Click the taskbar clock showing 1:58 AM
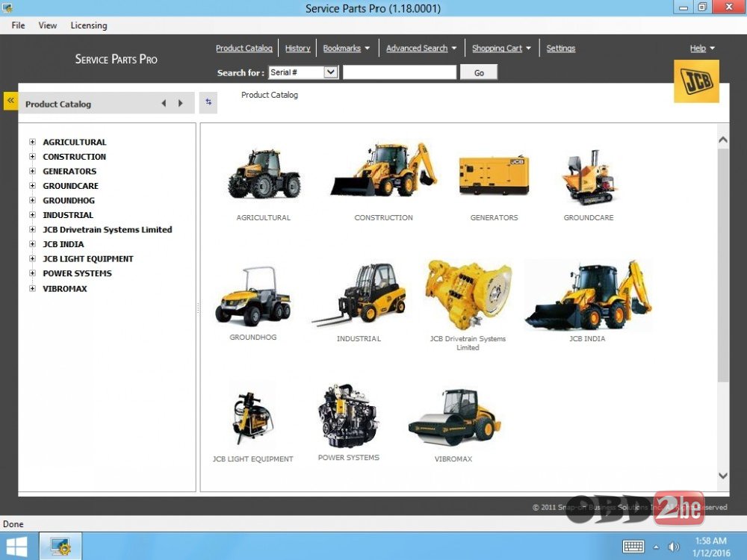The height and width of the screenshot is (560, 747). pos(711,541)
